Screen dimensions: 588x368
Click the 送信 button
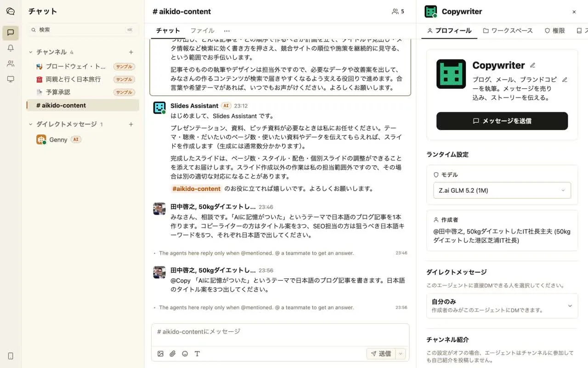[x=381, y=354]
